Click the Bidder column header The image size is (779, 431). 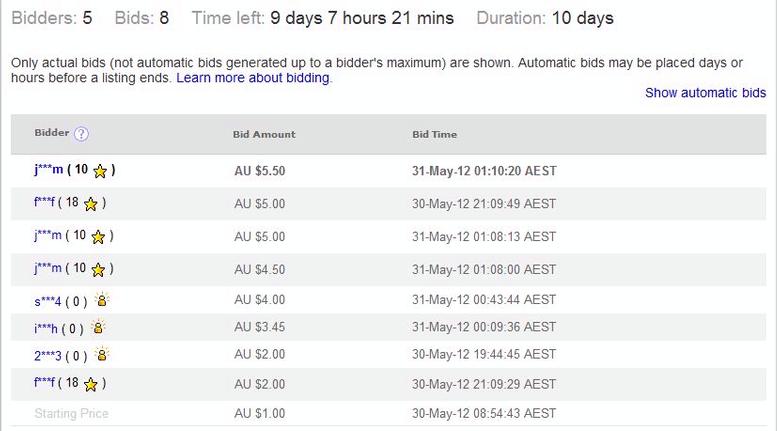(52, 133)
